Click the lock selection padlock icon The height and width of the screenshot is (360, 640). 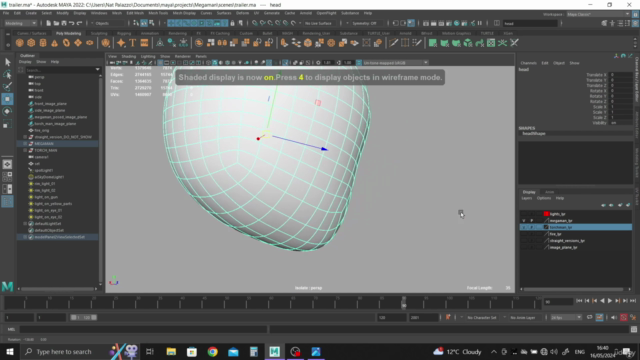[233, 23]
